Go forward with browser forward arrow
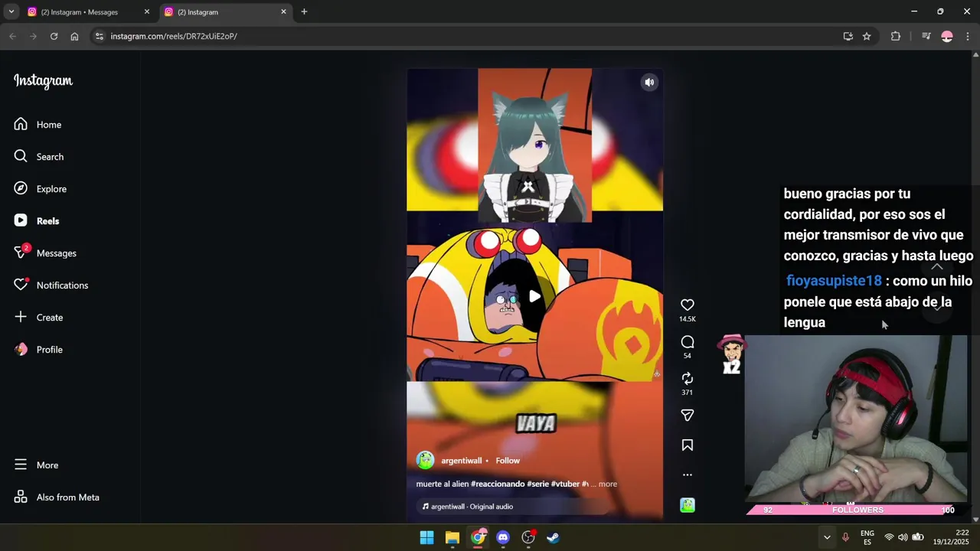 33,36
